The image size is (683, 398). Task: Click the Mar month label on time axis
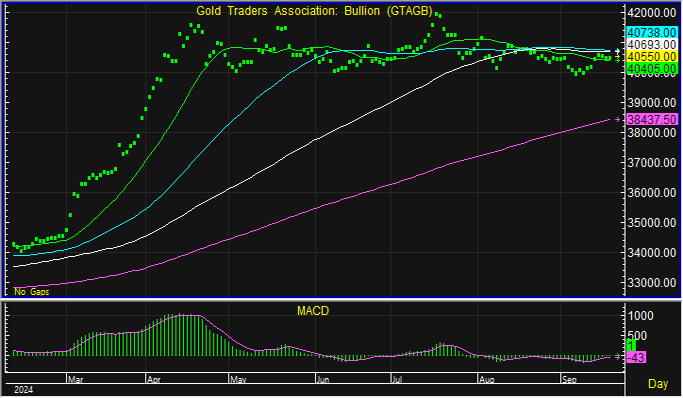[x=75, y=379]
